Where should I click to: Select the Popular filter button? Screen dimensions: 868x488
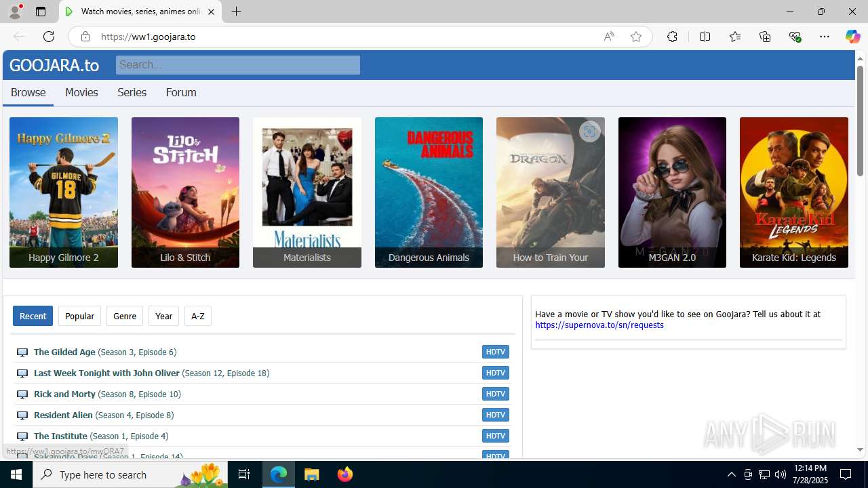[x=79, y=316]
